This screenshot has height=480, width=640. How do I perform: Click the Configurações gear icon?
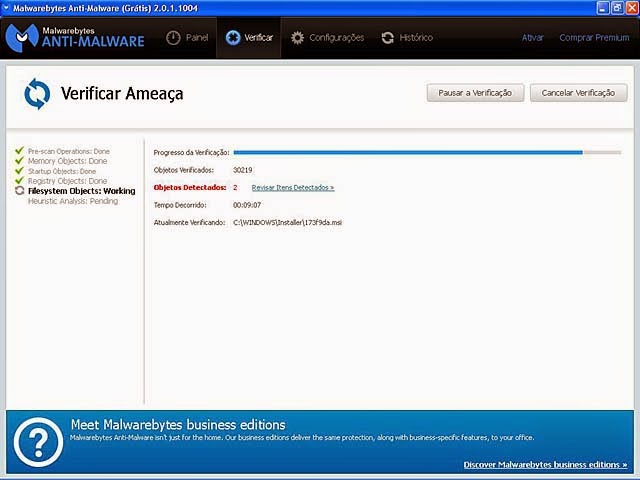[297, 38]
